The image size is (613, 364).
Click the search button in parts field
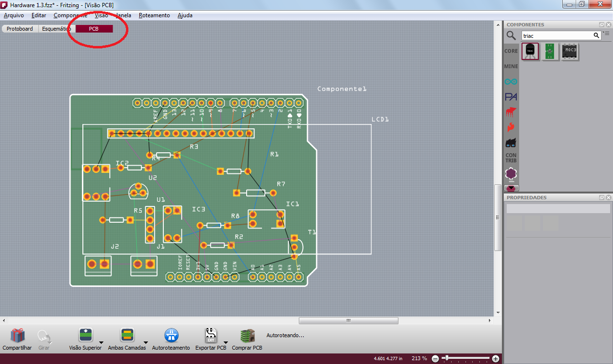pyautogui.click(x=596, y=35)
